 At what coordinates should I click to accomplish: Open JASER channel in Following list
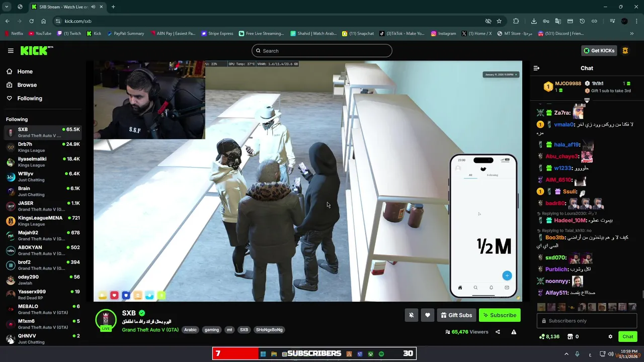pos(43,206)
